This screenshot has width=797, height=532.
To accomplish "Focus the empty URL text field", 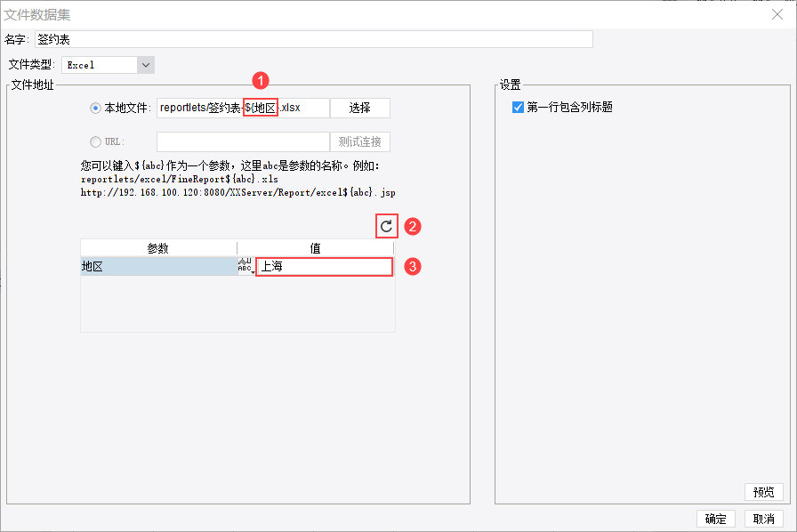I will pos(243,142).
